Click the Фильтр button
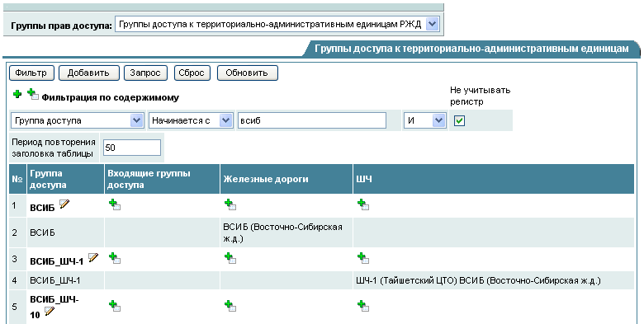This screenshot has height=324, width=644. [x=31, y=73]
